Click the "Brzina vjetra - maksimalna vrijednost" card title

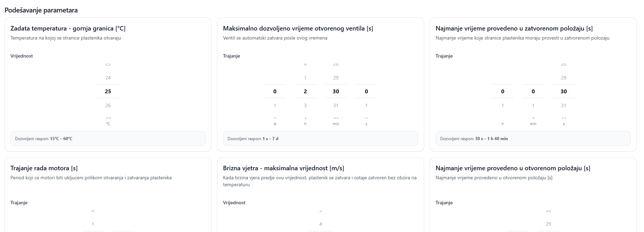283,168
